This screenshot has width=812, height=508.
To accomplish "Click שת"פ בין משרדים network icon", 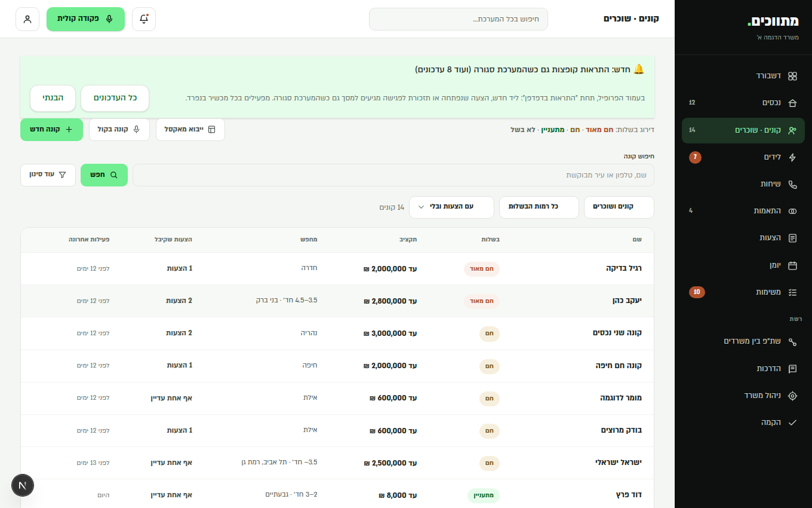I will tap(792, 341).
